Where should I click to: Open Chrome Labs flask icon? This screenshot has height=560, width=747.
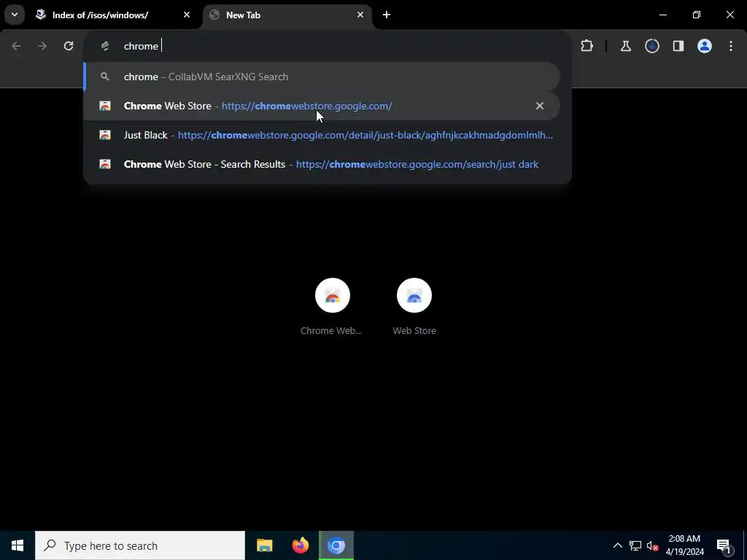(625, 46)
